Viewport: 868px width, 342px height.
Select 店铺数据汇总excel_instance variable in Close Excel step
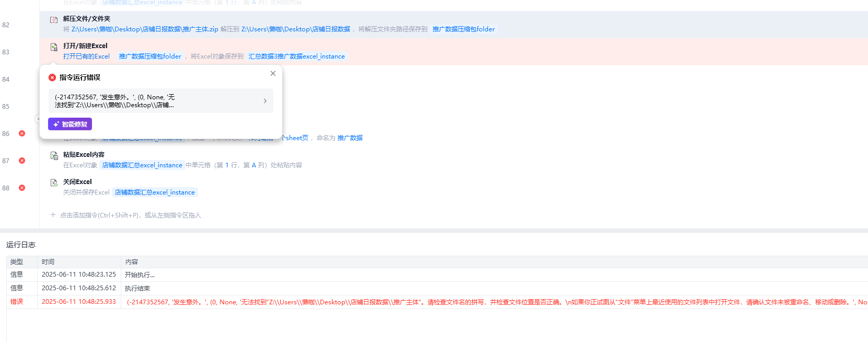[x=155, y=192]
